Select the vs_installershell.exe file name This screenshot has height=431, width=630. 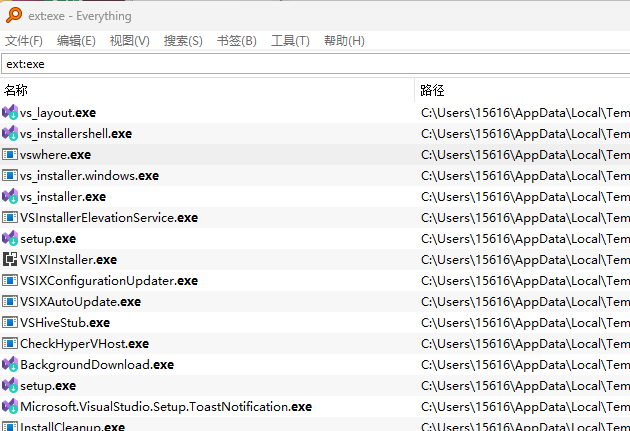pyautogui.click(x=76, y=134)
